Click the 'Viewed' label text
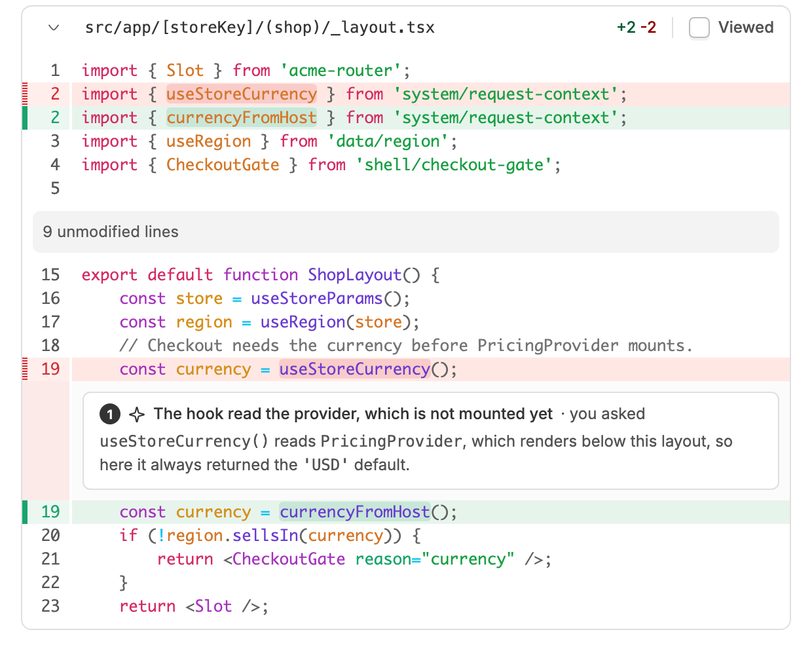Screen dimensions: 812x651 [x=746, y=28]
